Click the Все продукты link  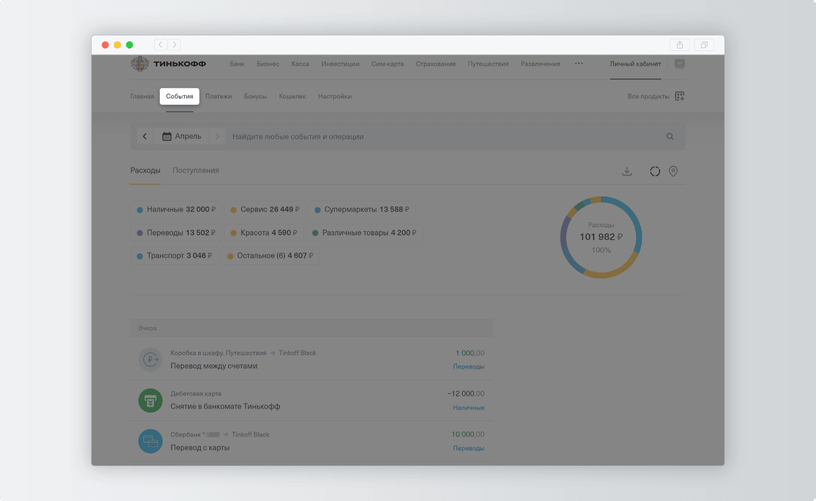click(x=648, y=96)
